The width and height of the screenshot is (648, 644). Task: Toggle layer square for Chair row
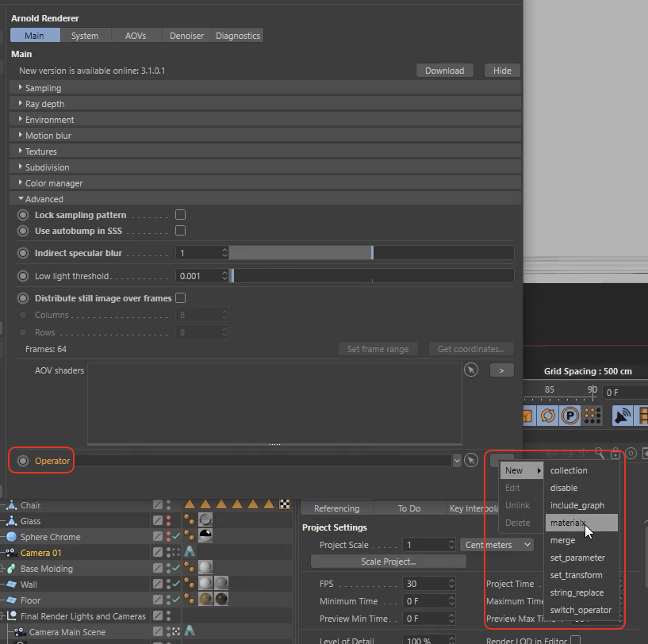click(x=158, y=504)
